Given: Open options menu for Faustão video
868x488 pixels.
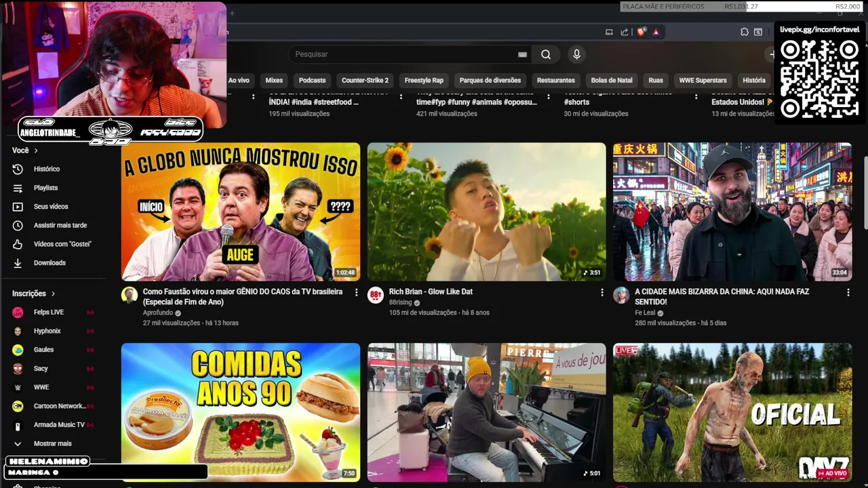Looking at the screenshot, I should 356,293.
